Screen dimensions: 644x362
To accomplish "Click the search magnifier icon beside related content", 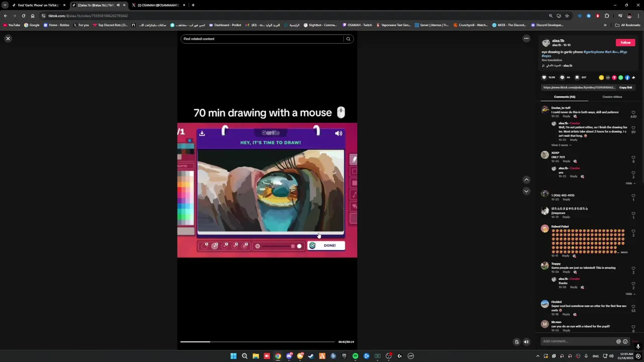I will [348, 39].
